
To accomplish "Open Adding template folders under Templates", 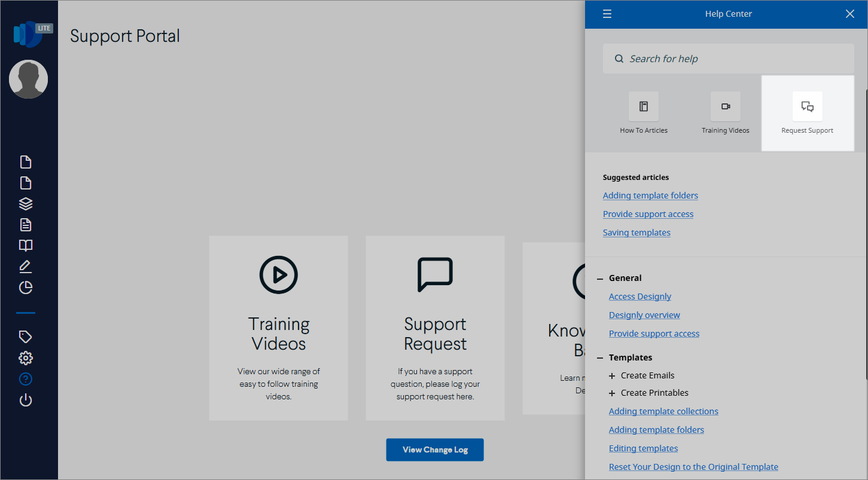I will [656, 430].
